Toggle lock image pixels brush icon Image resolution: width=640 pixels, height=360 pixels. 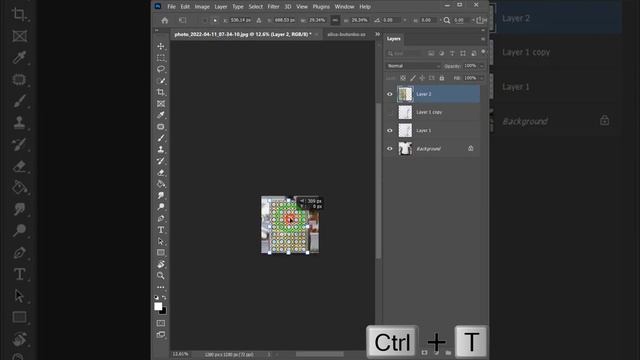pos(413,78)
